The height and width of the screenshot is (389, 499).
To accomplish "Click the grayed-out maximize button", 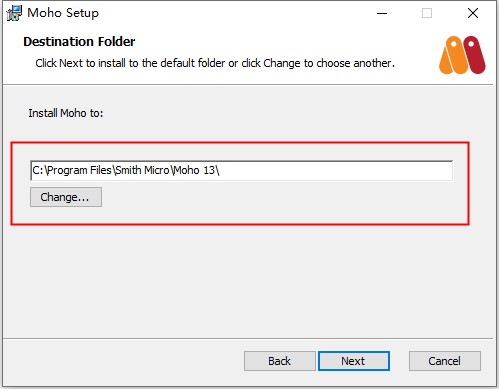I will tap(427, 13).
